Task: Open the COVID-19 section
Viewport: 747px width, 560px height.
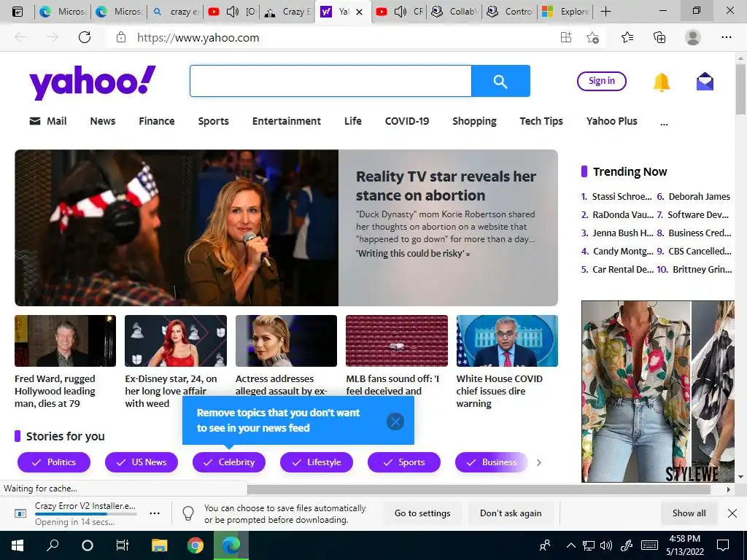Action: pos(407,121)
